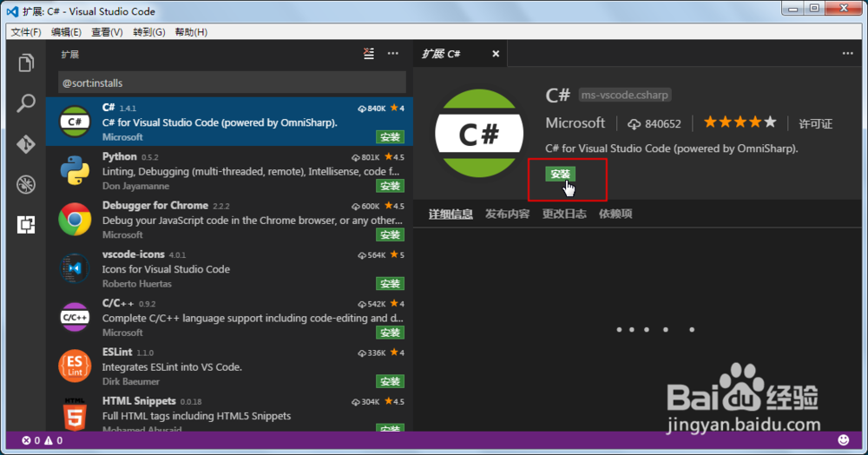Click the Microsoft publisher link in details
Screen dimensions: 868x455
pyautogui.click(x=575, y=123)
